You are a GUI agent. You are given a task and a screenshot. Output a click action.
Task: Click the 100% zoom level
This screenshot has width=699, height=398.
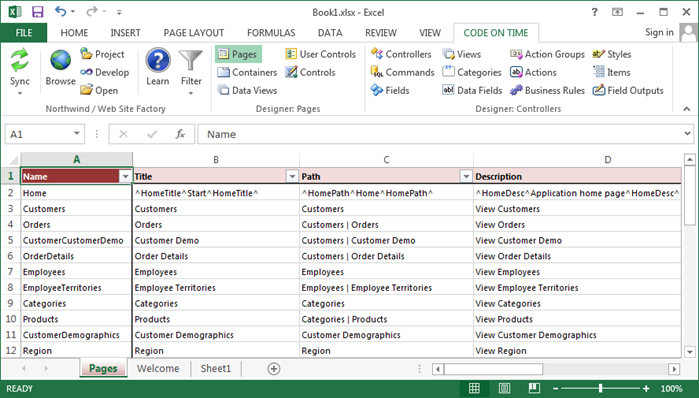[x=671, y=389]
